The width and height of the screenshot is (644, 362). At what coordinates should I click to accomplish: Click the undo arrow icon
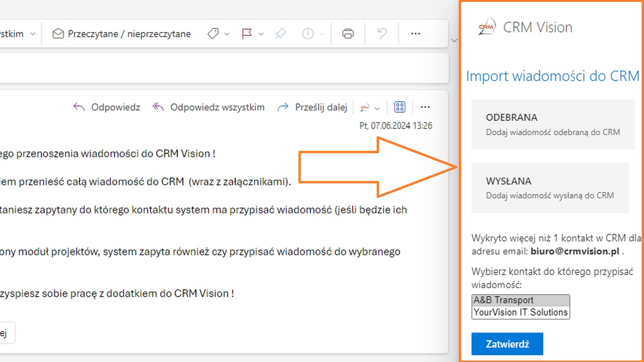(382, 34)
